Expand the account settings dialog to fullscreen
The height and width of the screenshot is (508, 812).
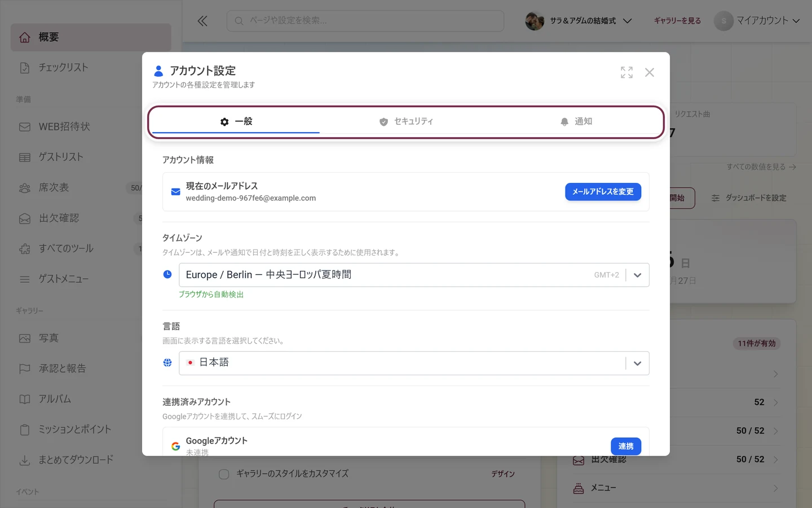click(626, 72)
